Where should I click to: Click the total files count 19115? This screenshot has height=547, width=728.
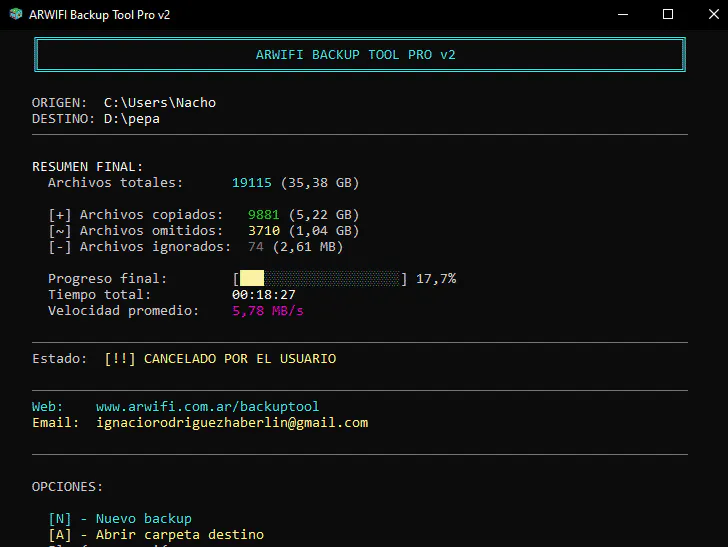click(252, 182)
